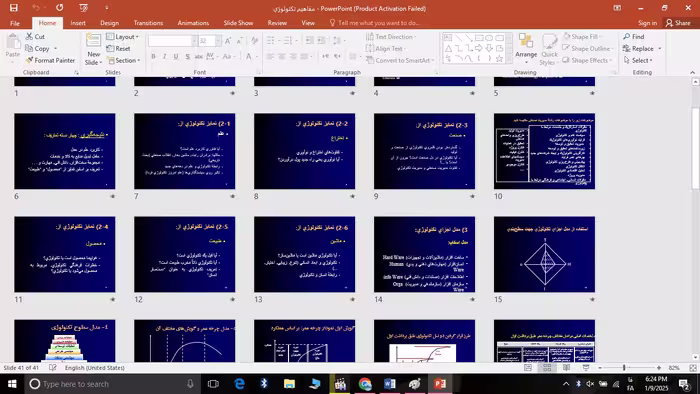Reset the slide layout with Reset
Image resolution: width=700 pixels, height=394 pixels.
118,48
